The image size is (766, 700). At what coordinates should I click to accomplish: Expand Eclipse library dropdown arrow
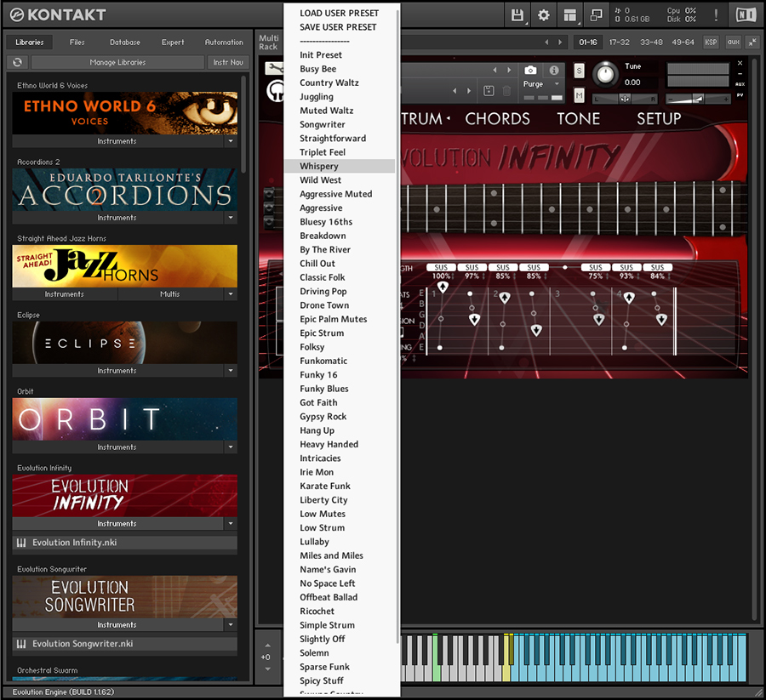pyautogui.click(x=231, y=371)
